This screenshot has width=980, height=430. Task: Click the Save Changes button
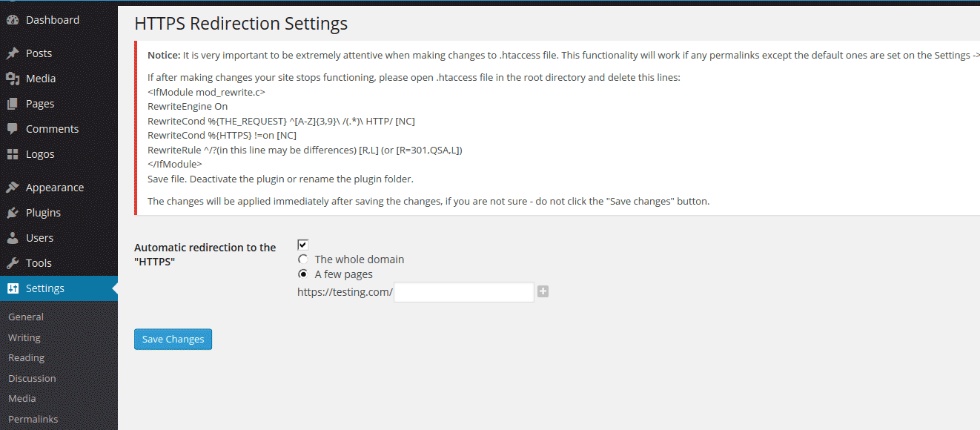click(173, 339)
